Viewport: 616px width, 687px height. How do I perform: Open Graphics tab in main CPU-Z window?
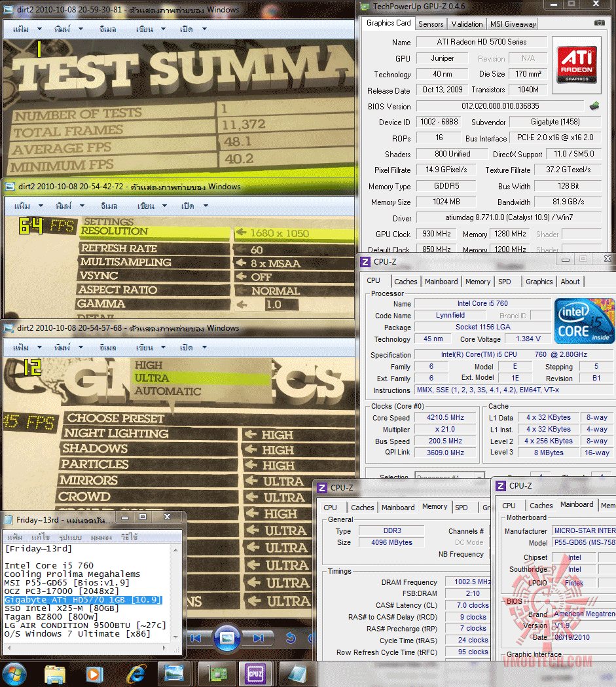click(x=539, y=282)
